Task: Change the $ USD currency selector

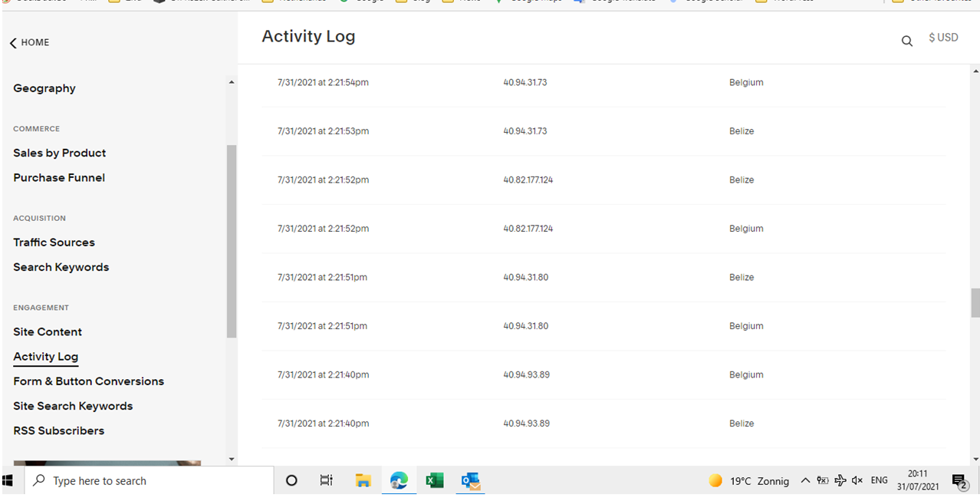Action: pos(943,38)
